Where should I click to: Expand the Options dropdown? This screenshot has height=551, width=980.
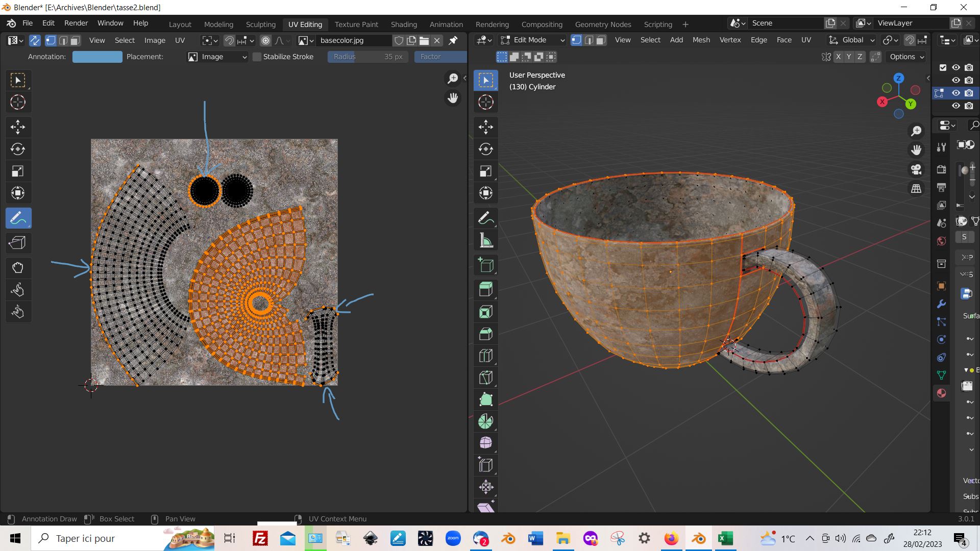[x=906, y=57]
